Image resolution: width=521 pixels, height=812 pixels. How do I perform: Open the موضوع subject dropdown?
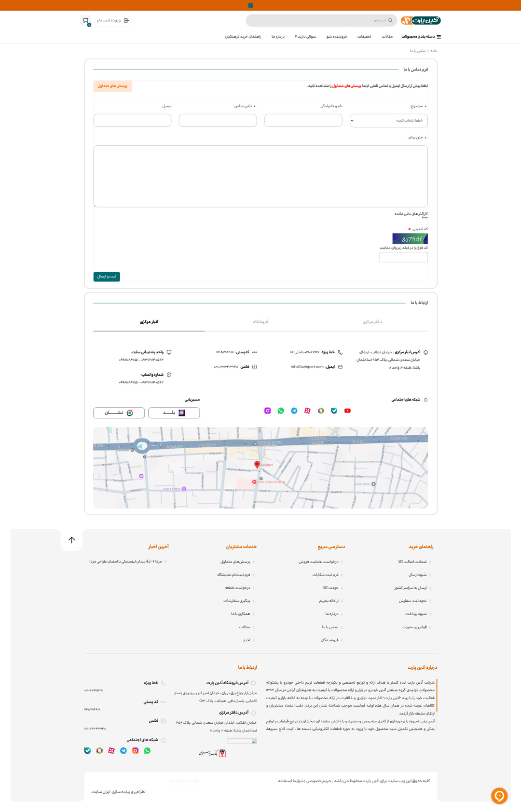pos(388,121)
